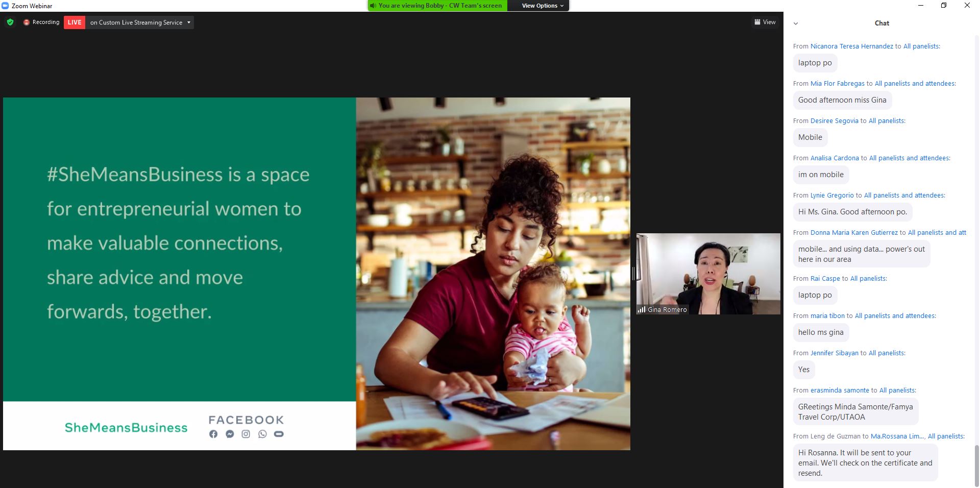Click sender name Analisa Cardona
980x488 pixels.
click(x=835, y=158)
